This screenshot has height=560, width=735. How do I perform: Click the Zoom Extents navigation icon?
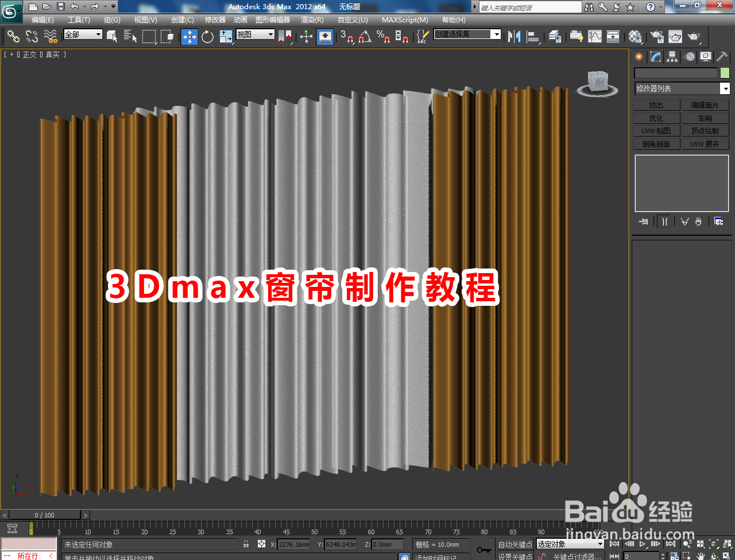point(714,545)
